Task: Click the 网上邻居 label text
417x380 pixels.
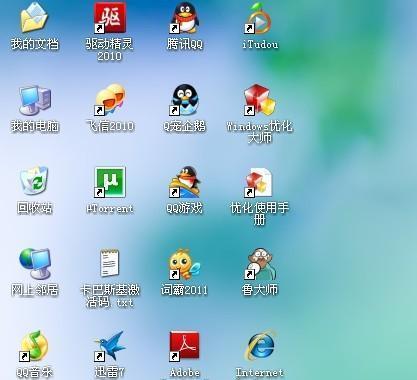Action: [35, 290]
